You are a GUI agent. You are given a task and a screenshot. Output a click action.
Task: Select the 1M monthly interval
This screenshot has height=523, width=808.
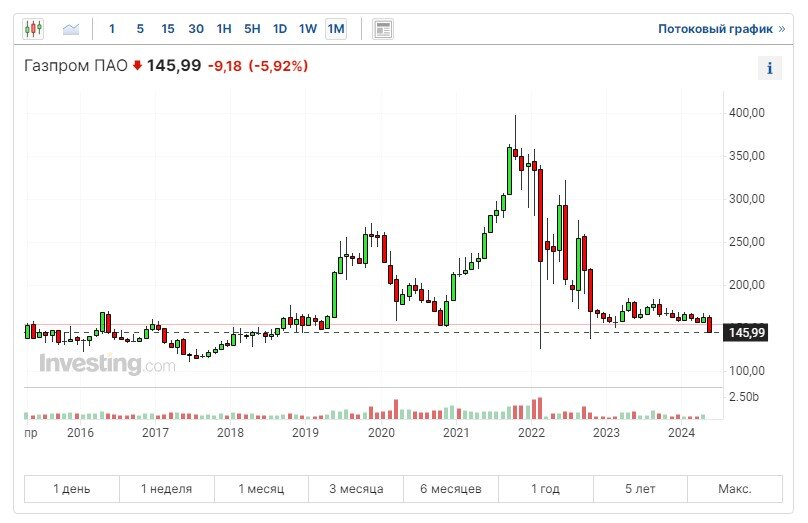pos(336,29)
